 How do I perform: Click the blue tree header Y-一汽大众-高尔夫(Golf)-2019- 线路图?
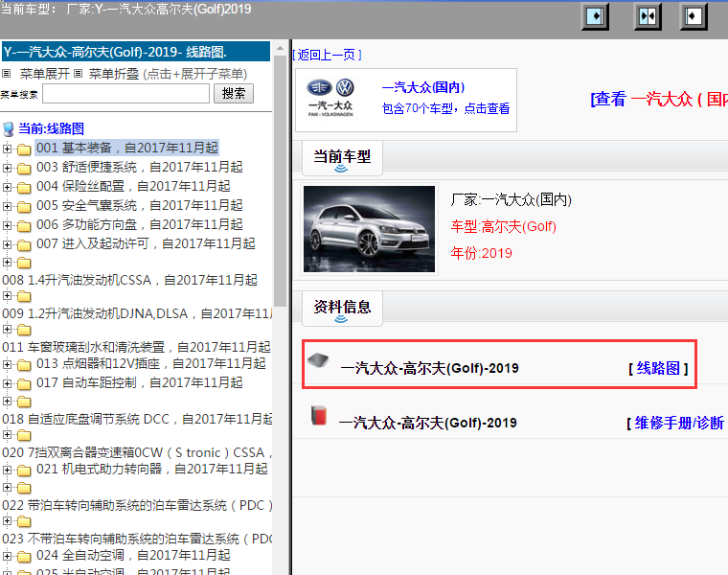click(136, 52)
